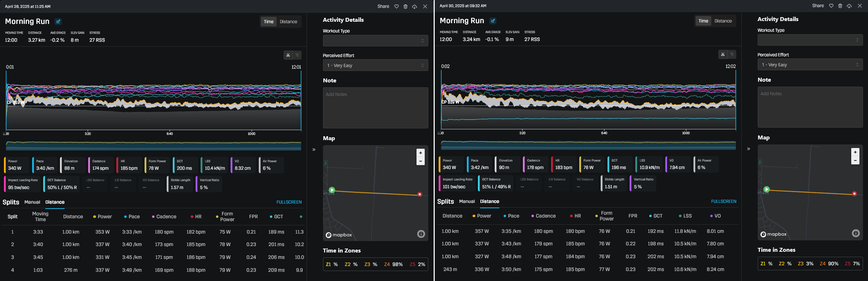Screen dimensions: 868x281
Task: Toggle the Vertical Ratio tile in the April 28 window
Action: [209, 184]
